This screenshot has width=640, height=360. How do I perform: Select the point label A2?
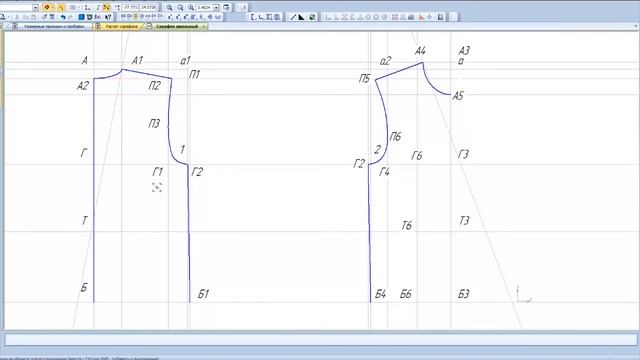coord(83,86)
